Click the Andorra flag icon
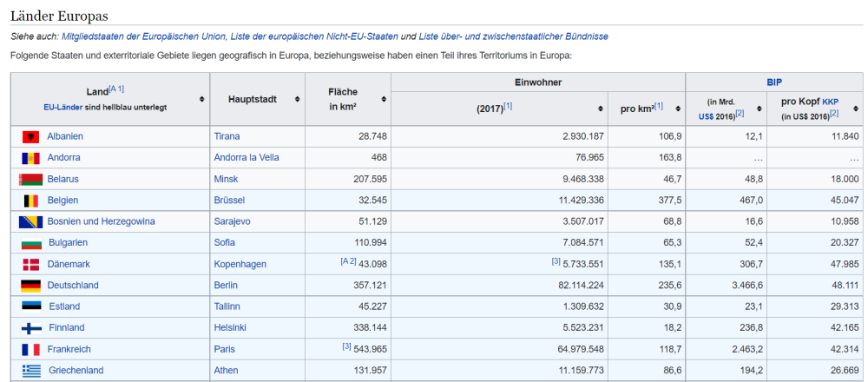868x382 pixels. click(x=30, y=158)
